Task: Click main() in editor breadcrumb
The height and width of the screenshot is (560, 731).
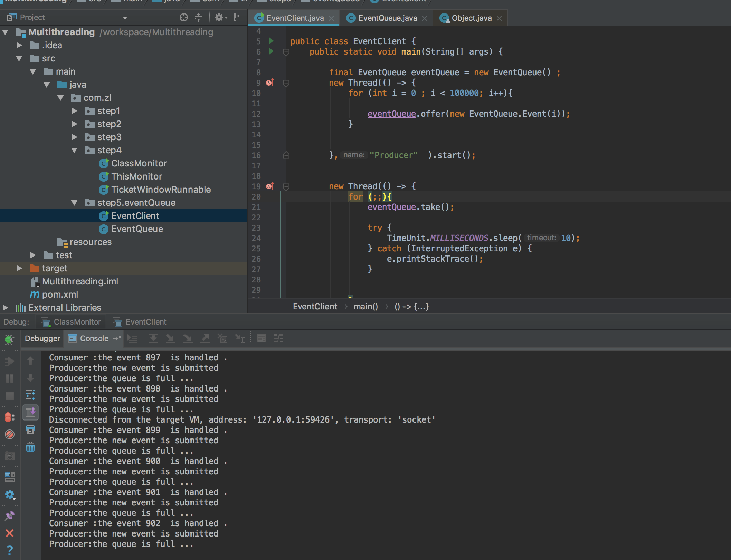Action: [365, 307]
